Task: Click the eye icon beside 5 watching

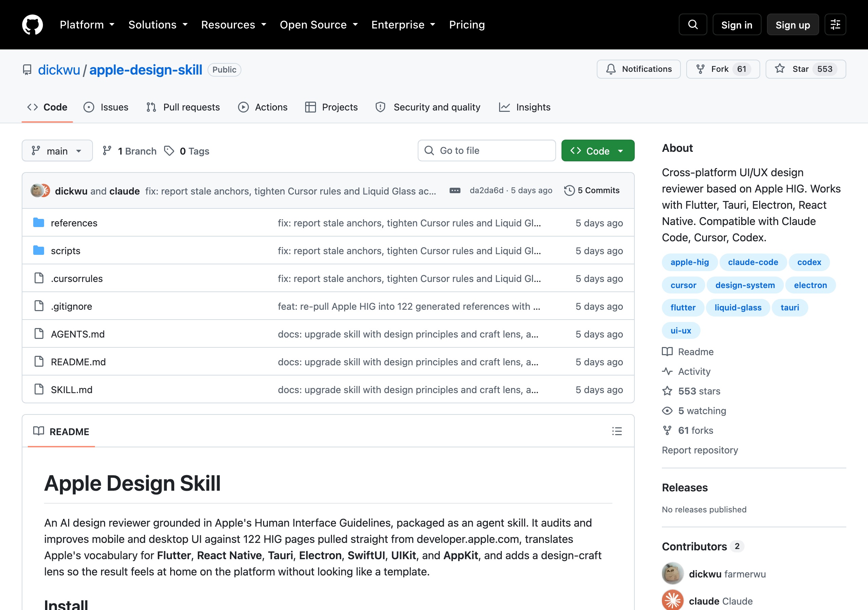Action: pos(667,410)
